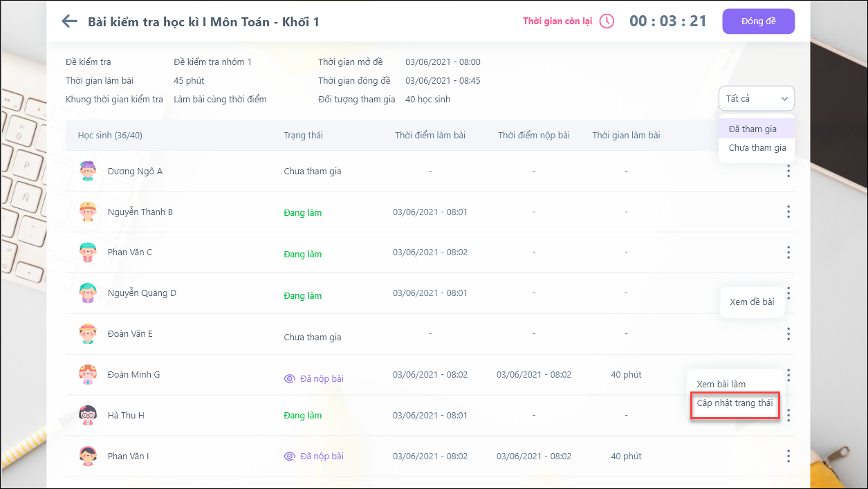Click eye icon in Phan Văn I row

point(290,456)
